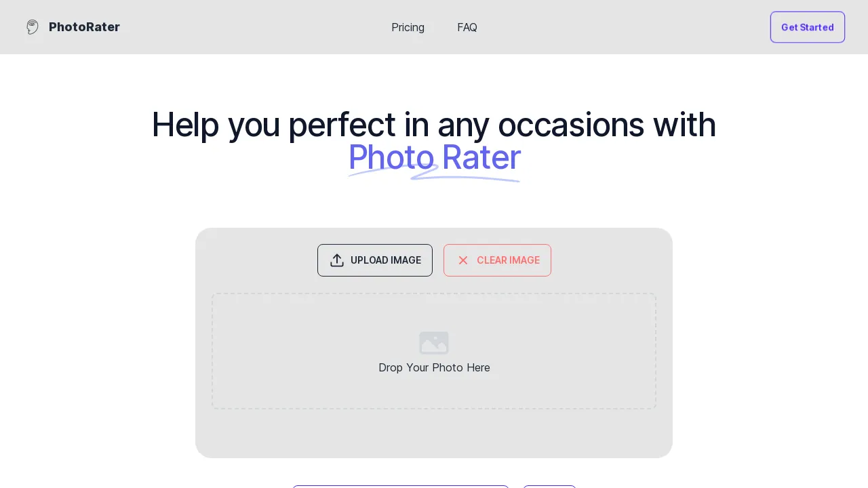This screenshot has height=488, width=868.
Task: Click the wide outlined button below the upload card
Action: [401, 487]
